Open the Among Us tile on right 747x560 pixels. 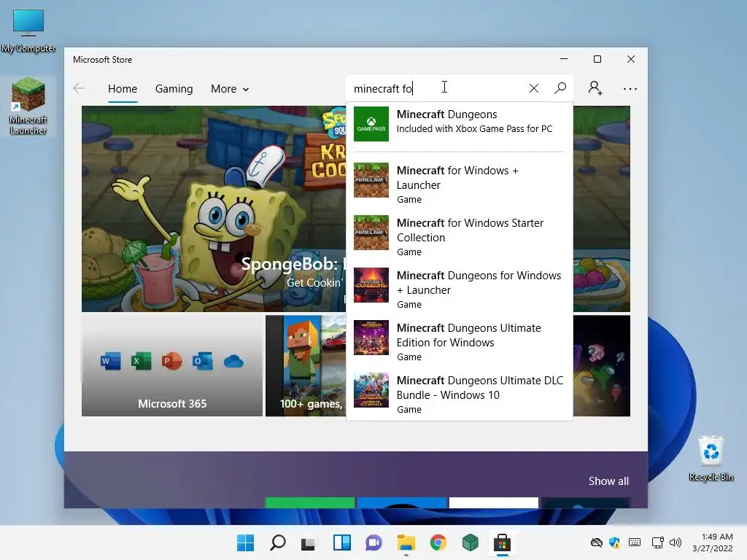(x=601, y=365)
